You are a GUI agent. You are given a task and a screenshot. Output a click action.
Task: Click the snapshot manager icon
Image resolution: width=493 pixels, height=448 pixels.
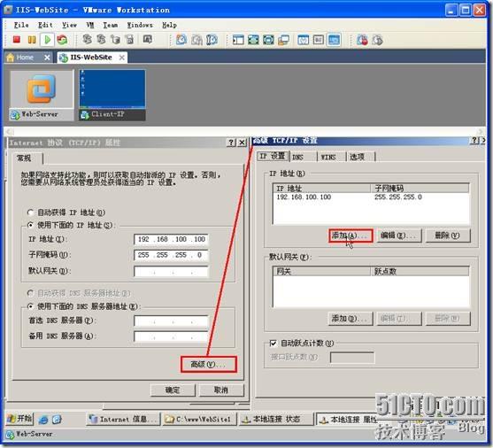click(212, 40)
